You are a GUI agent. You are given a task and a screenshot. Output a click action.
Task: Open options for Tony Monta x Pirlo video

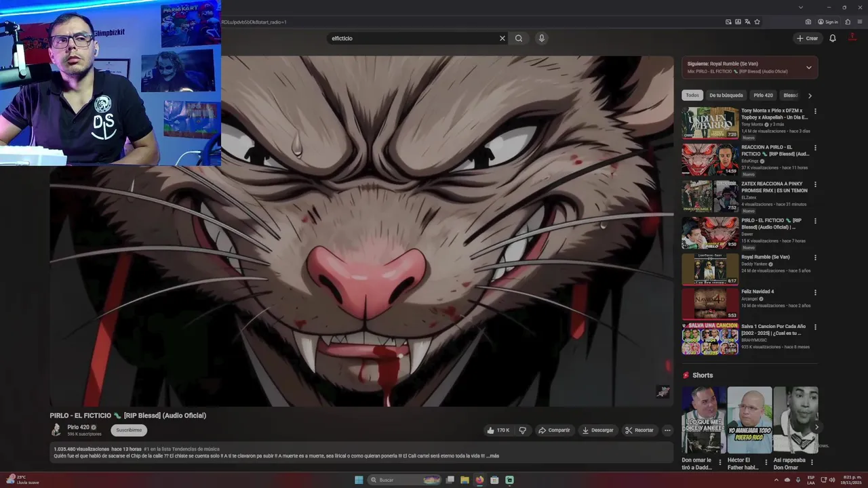pyautogui.click(x=815, y=111)
